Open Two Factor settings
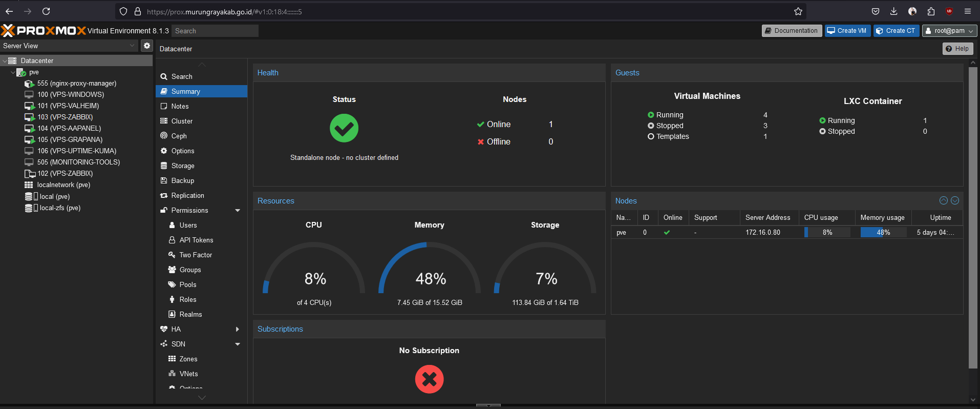 (x=201, y=255)
